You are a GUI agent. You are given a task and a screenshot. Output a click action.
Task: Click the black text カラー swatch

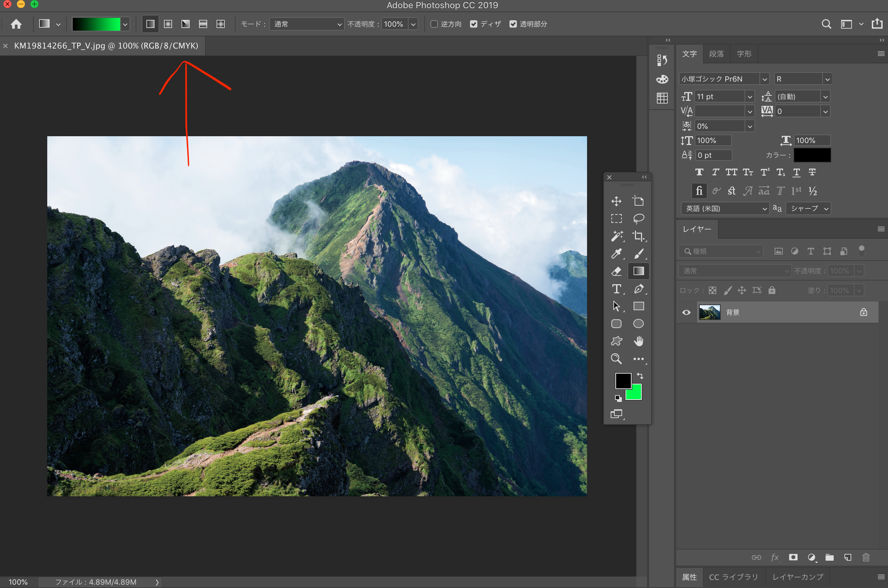coord(812,155)
